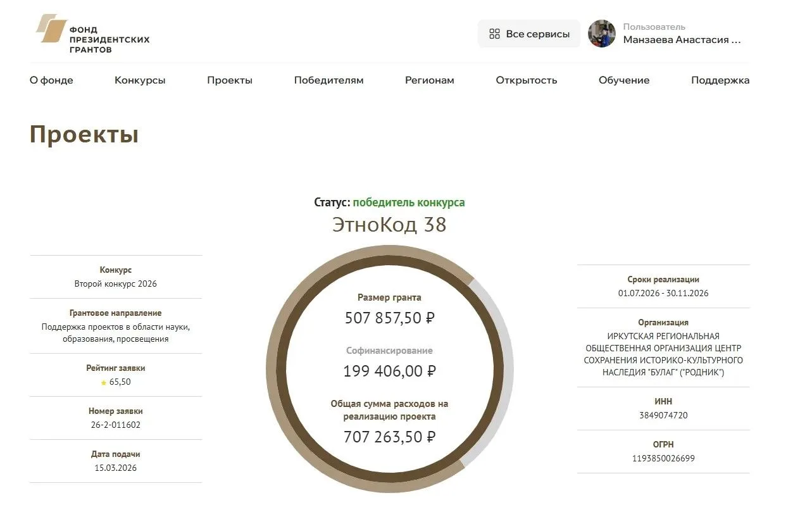This screenshot has width=812, height=531.
Task: Click the Проекты page heading
Action: [x=84, y=135]
